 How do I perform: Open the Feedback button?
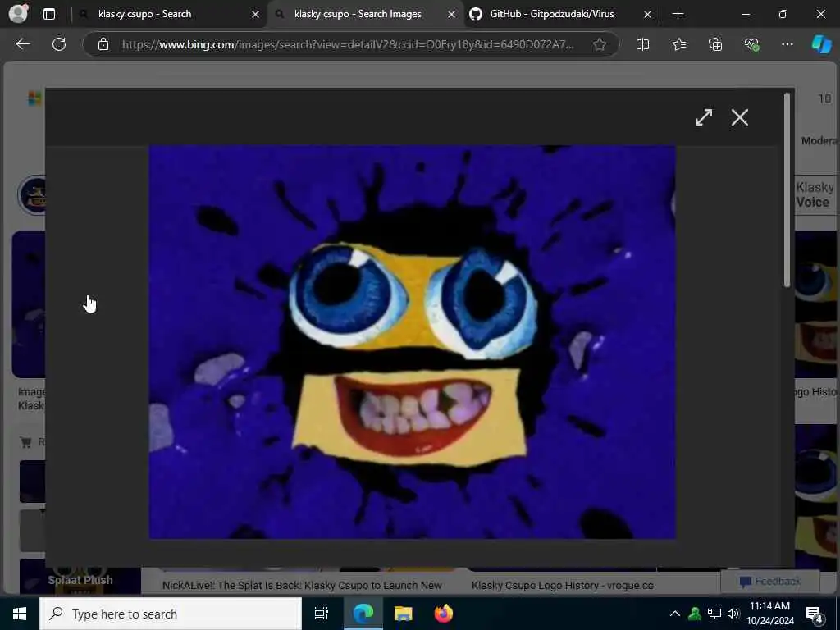(x=769, y=582)
